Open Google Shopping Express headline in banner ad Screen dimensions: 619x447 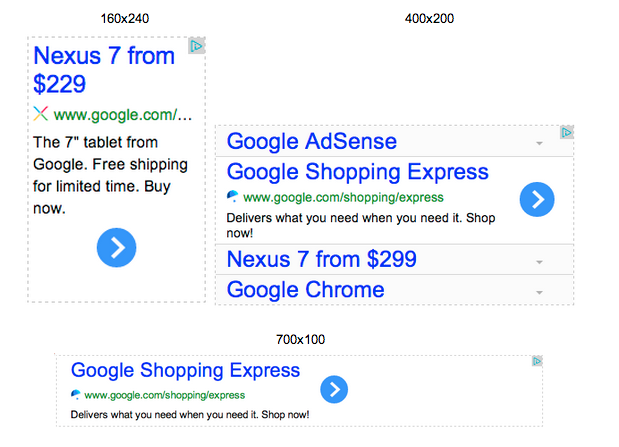[x=186, y=370]
